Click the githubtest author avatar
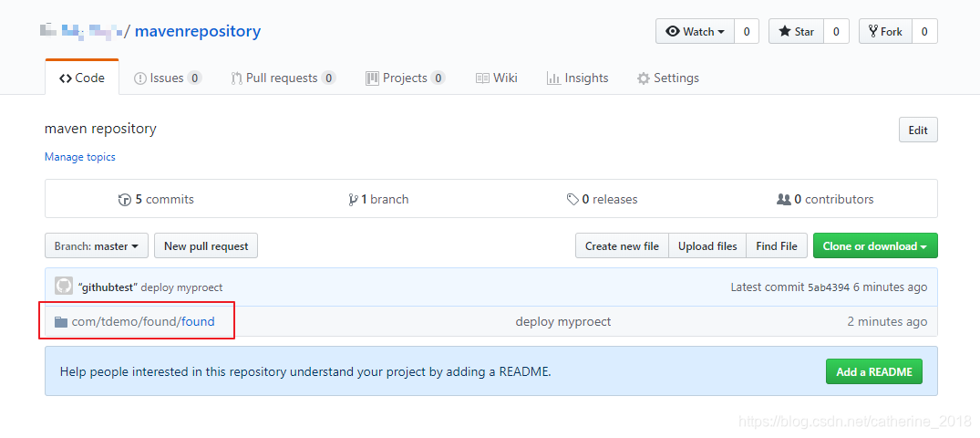Image resolution: width=980 pixels, height=438 pixels. pyautogui.click(x=64, y=287)
